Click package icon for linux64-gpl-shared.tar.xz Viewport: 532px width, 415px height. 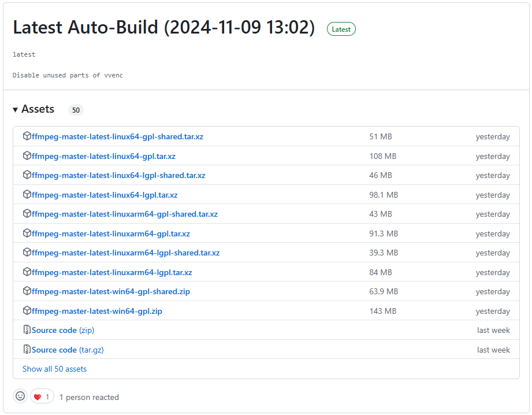pyautogui.click(x=27, y=136)
